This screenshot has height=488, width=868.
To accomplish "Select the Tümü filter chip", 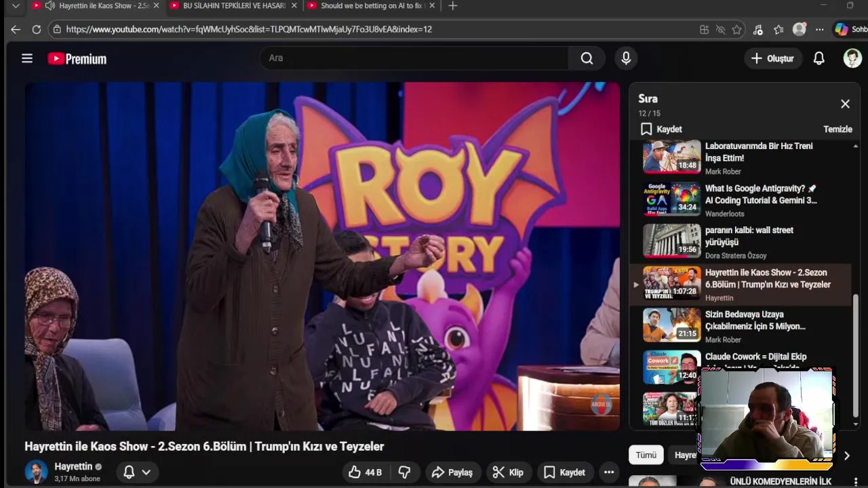I will click(x=646, y=455).
